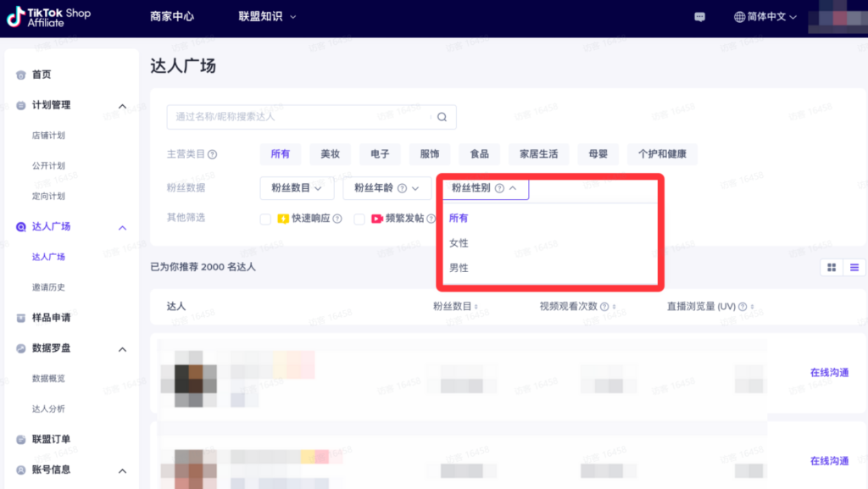The height and width of the screenshot is (489, 868).
Task: Open the 粉丝年龄 dropdown
Action: [x=387, y=188]
